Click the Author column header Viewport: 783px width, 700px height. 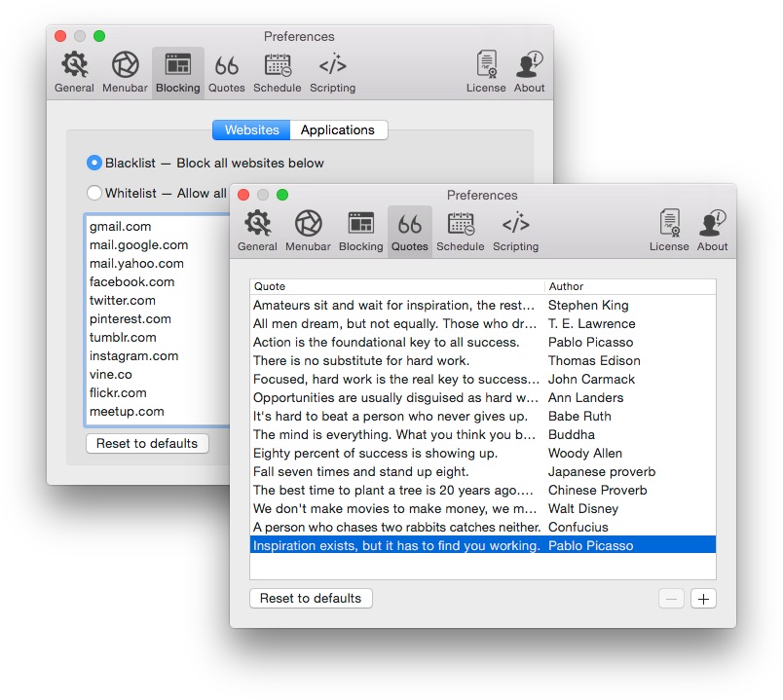click(630, 286)
